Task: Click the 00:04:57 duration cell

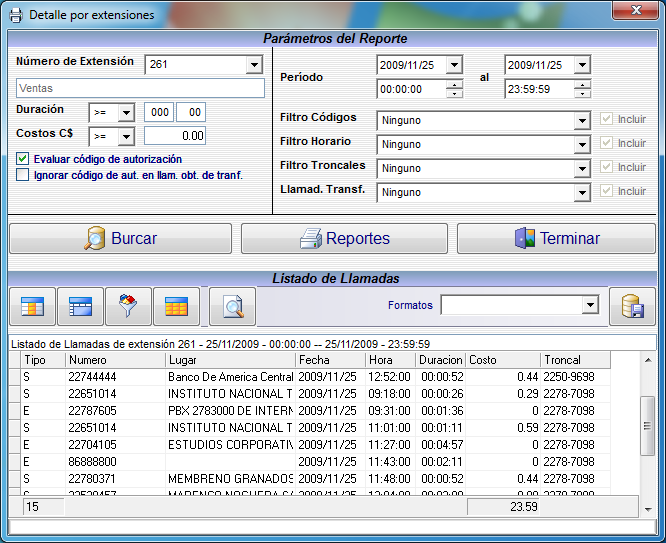Action: pos(440,445)
